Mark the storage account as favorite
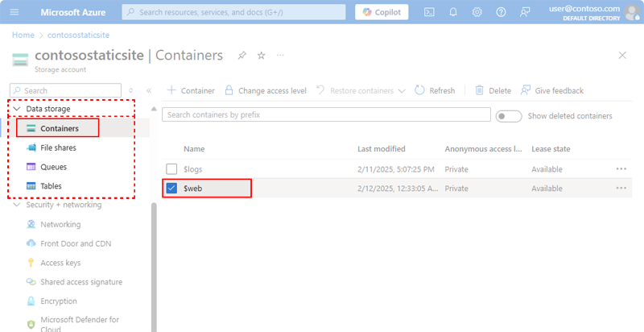 tap(261, 56)
